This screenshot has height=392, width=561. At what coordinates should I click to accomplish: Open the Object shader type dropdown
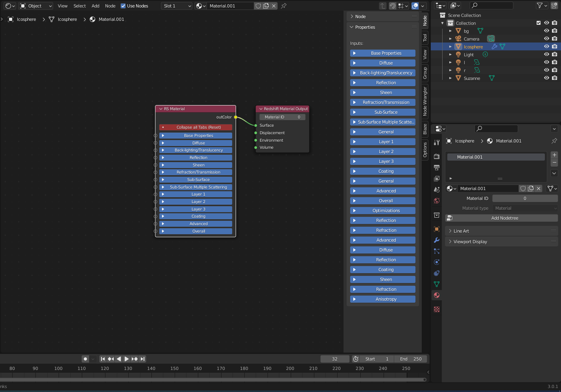pos(36,6)
